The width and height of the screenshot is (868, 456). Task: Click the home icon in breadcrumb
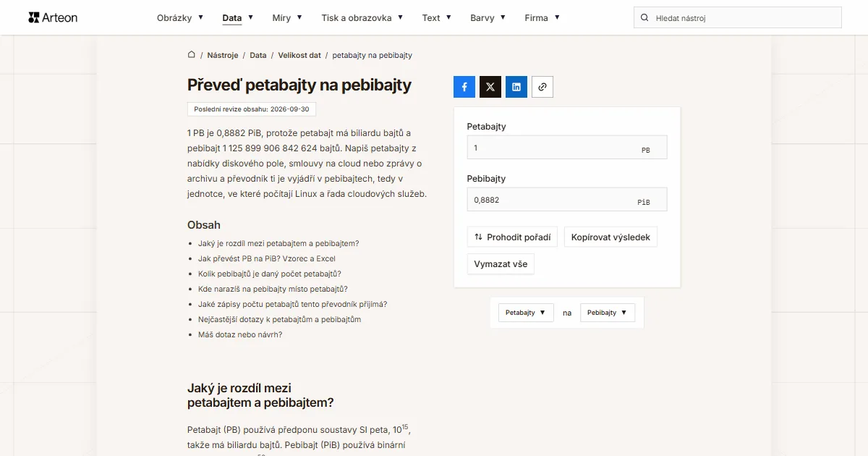click(x=192, y=54)
